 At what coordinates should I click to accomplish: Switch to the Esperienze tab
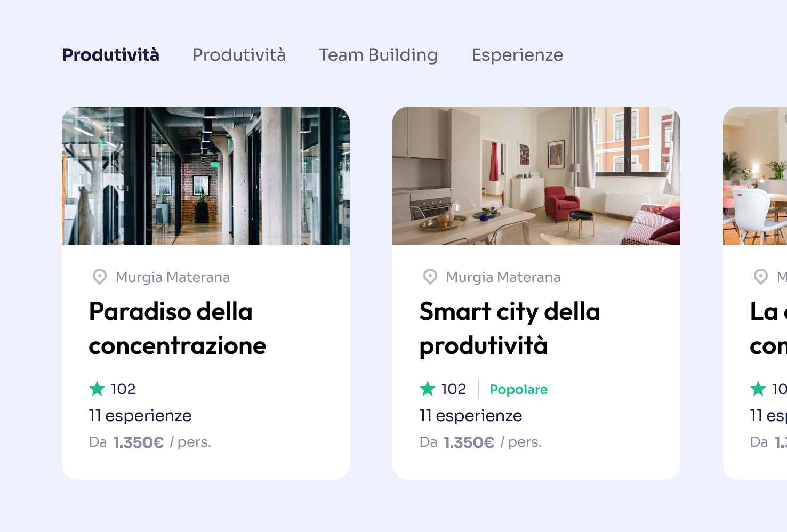tap(517, 55)
